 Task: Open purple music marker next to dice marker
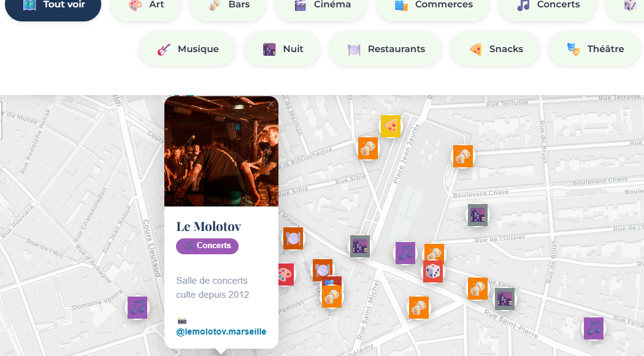coord(405,252)
